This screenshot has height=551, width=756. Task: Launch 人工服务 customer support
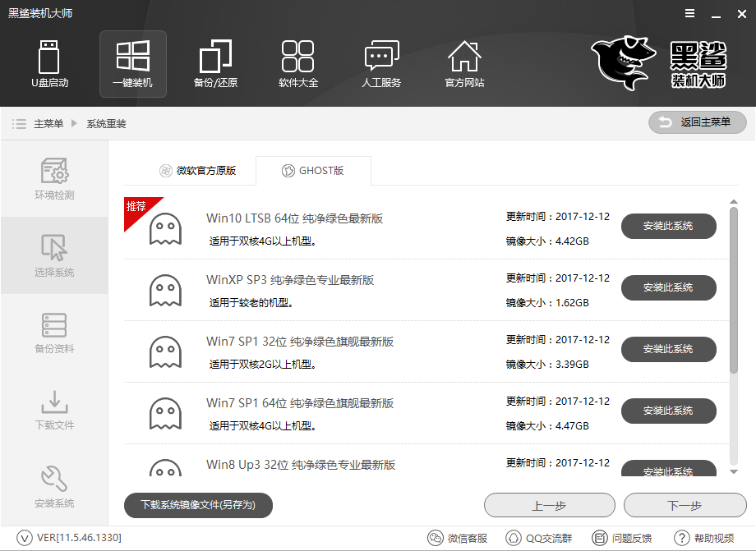381,64
